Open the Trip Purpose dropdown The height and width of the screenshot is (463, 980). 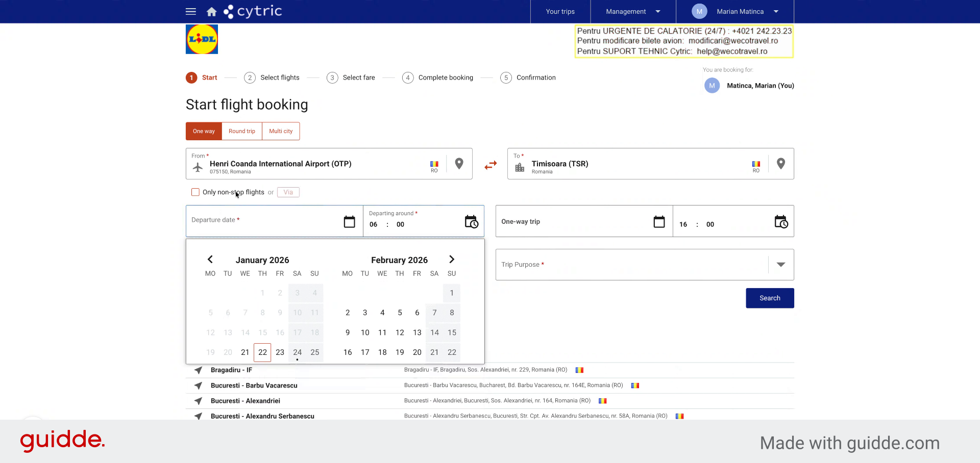click(645, 265)
